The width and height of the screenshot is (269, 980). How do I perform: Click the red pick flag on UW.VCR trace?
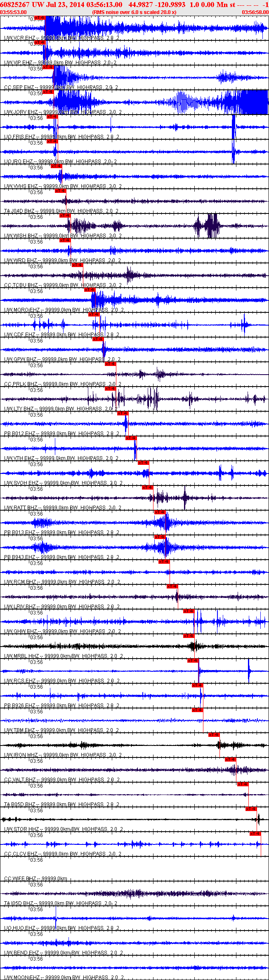[40, 18]
